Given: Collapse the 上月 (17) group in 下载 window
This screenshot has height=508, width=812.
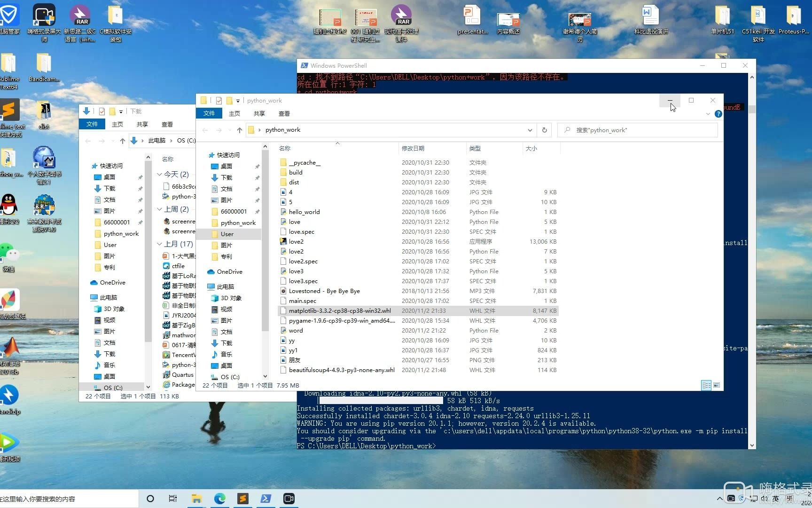Looking at the screenshot, I should click(160, 244).
